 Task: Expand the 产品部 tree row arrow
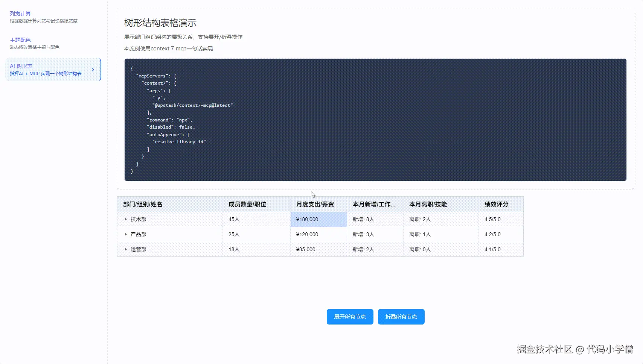coord(126,234)
